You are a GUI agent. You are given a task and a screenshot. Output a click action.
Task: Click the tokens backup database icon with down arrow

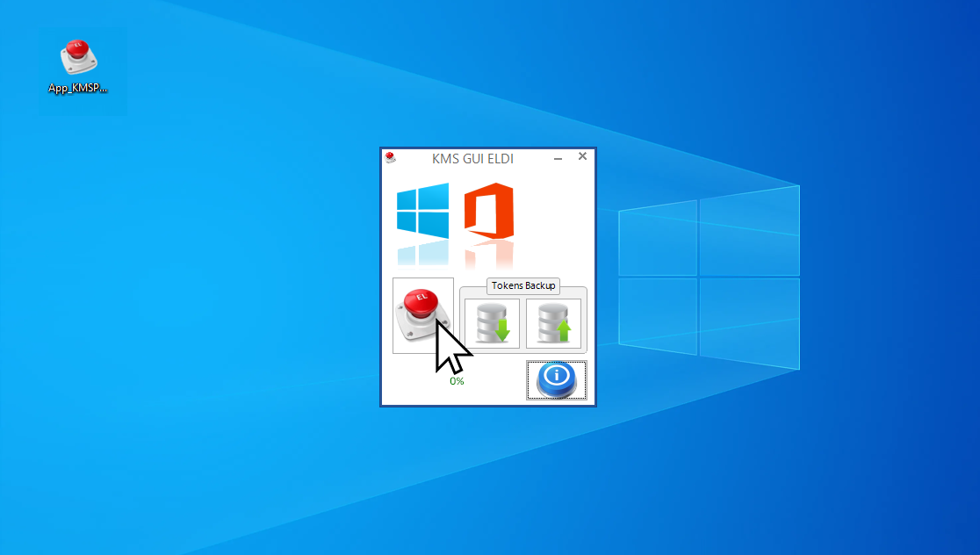pyautogui.click(x=492, y=323)
